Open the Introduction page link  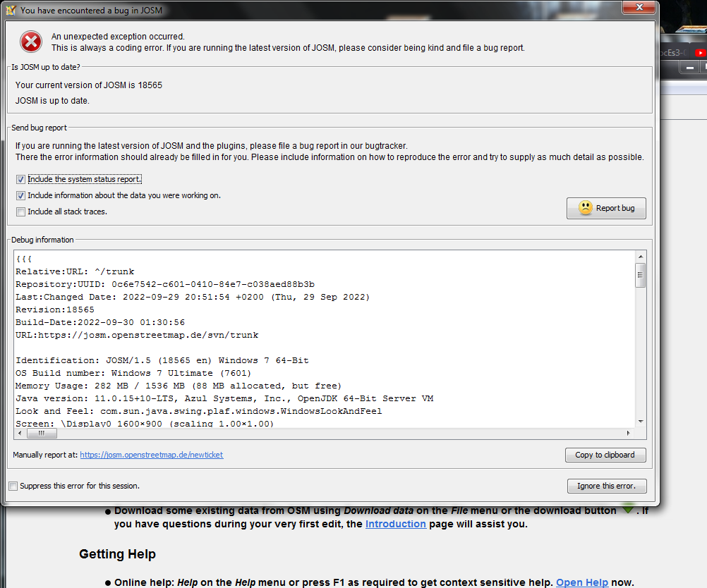tap(395, 524)
